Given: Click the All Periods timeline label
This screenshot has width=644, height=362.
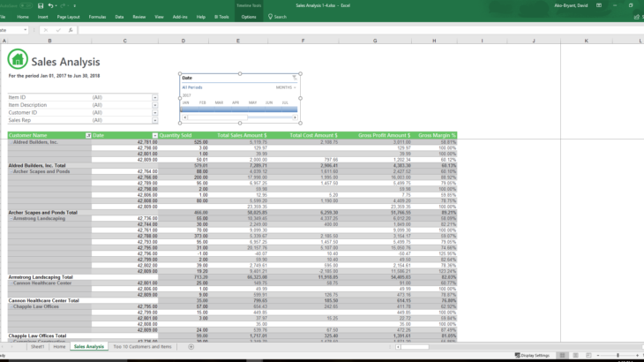Looking at the screenshot, I should click(x=192, y=87).
